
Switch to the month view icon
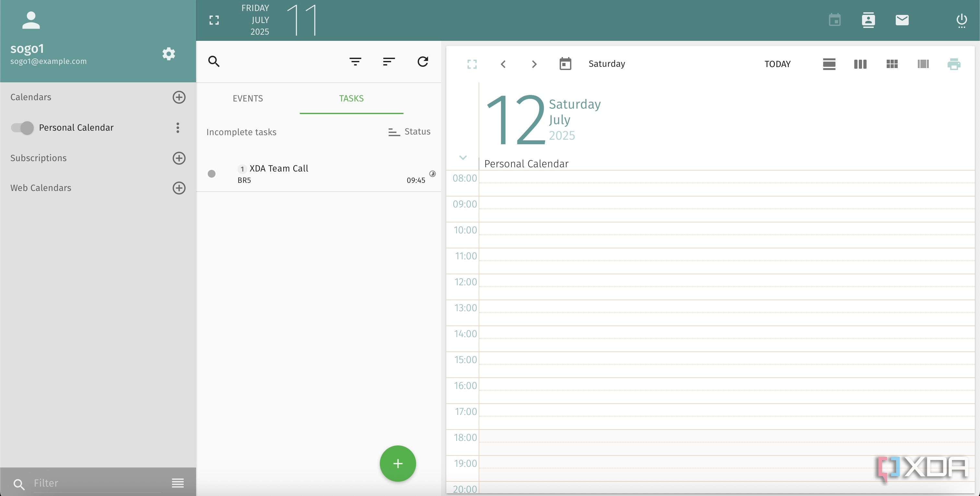(892, 64)
